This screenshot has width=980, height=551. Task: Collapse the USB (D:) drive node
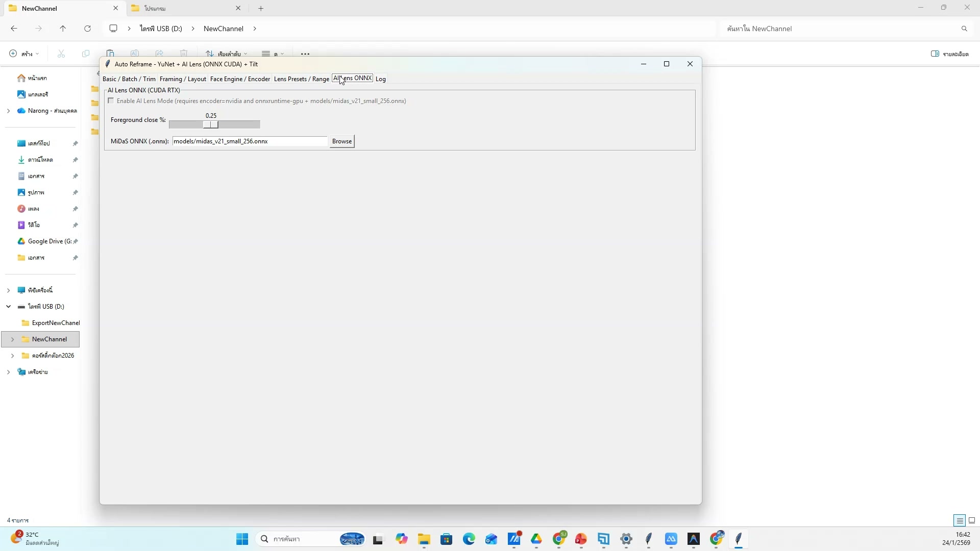coord(8,307)
